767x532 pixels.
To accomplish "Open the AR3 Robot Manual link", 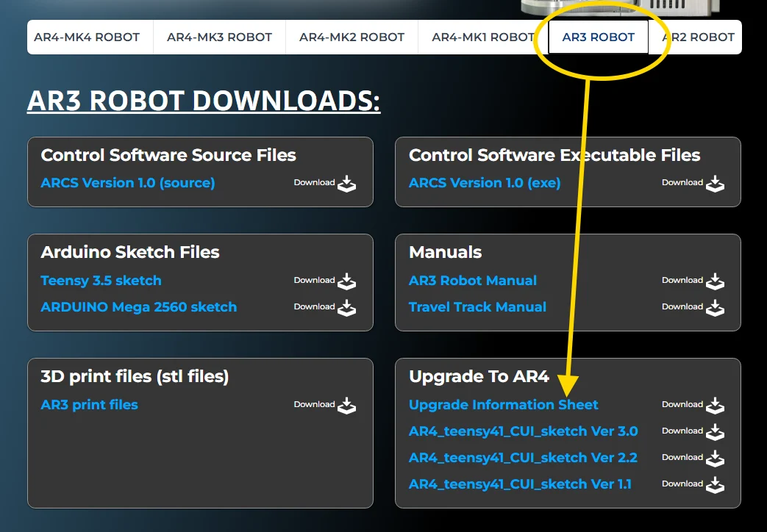I will coord(473,281).
